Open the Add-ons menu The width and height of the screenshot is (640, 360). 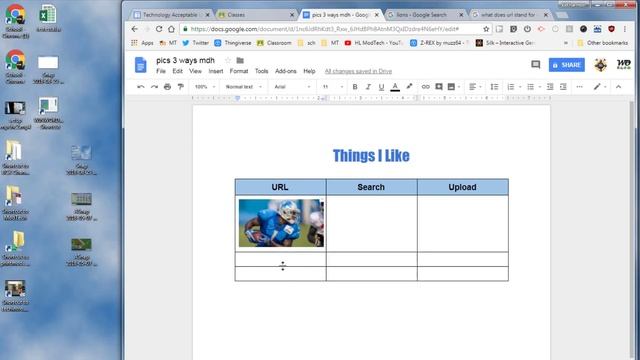(x=285, y=71)
